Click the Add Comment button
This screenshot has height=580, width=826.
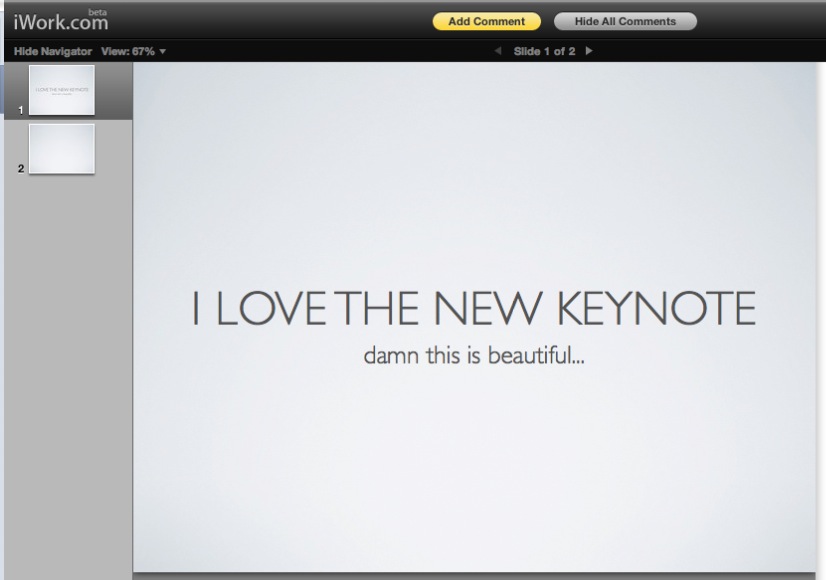[487, 22]
